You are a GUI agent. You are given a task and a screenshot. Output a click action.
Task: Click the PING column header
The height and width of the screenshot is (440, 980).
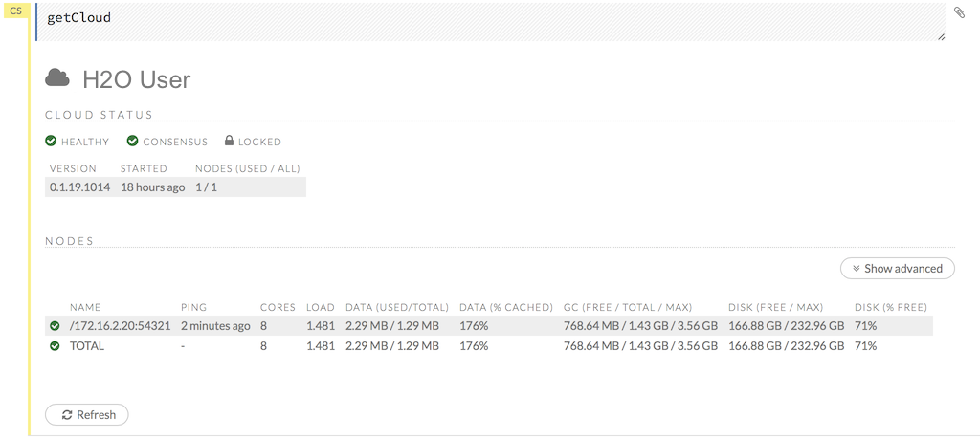click(193, 307)
